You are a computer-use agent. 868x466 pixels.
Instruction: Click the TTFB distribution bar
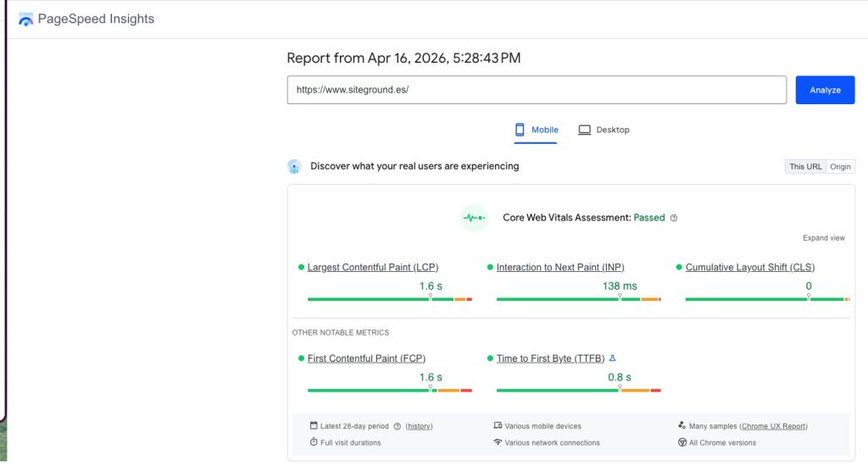pos(578,391)
